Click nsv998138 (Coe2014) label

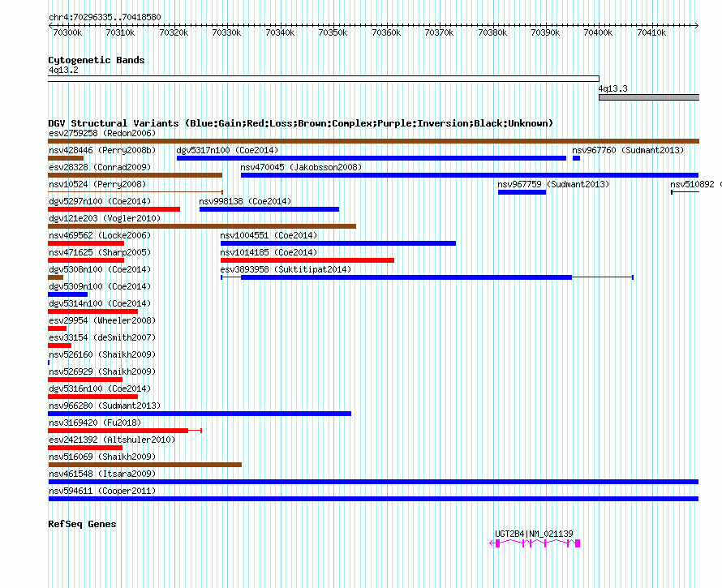pos(245,201)
